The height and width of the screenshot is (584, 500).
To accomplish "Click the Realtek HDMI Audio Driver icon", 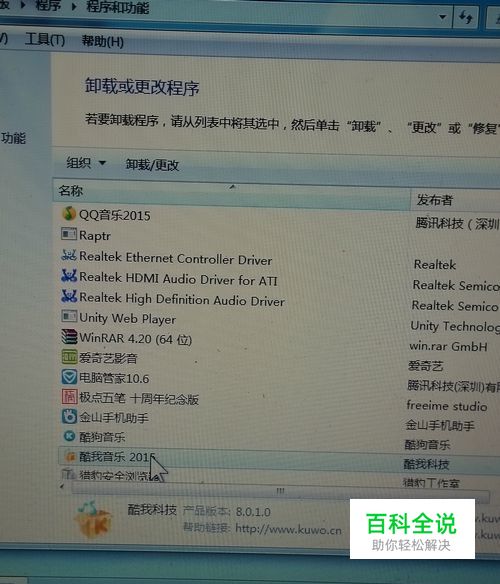I will pos(69,276).
